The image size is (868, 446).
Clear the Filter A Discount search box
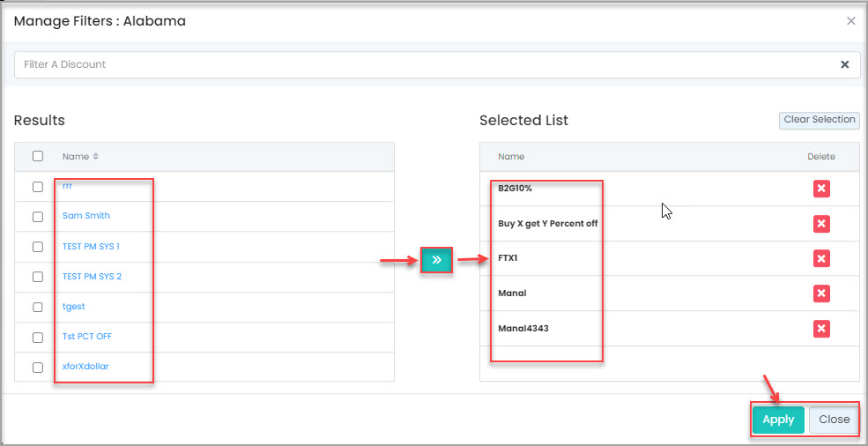pyautogui.click(x=844, y=64)
